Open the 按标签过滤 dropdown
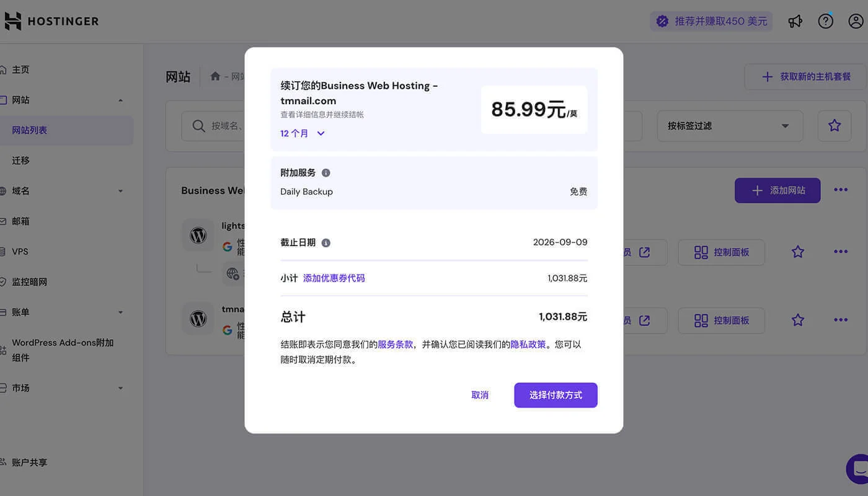This screenshot has width=868, height=496. 730,125
